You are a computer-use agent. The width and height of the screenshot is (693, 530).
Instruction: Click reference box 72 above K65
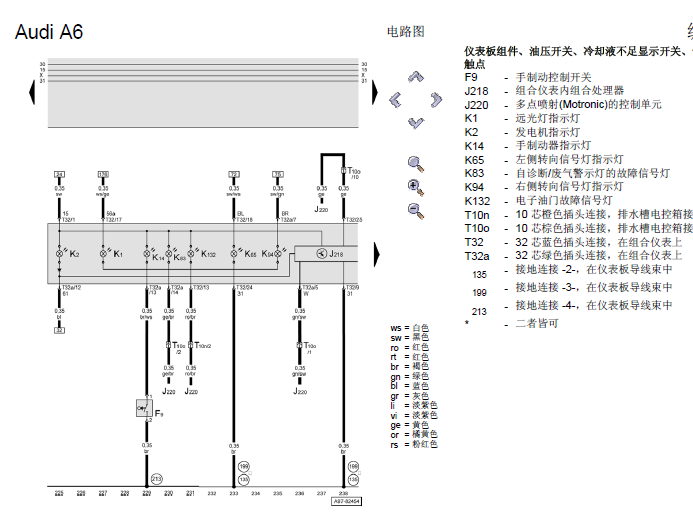[x=234, y=174]
